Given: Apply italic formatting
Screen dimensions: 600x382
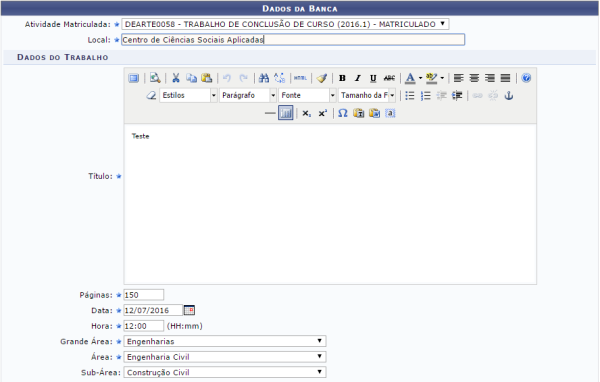Looking at the screenshot, I should (358, 78).
